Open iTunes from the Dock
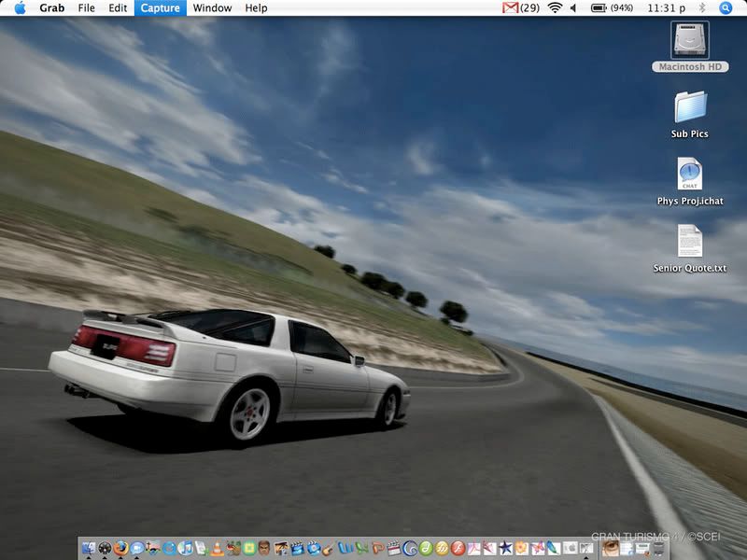747x560 pixels. click(185, 549)
